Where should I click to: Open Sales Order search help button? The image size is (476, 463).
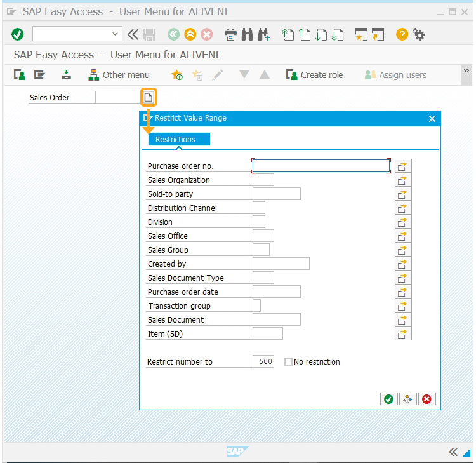click(x=149, y=97)
